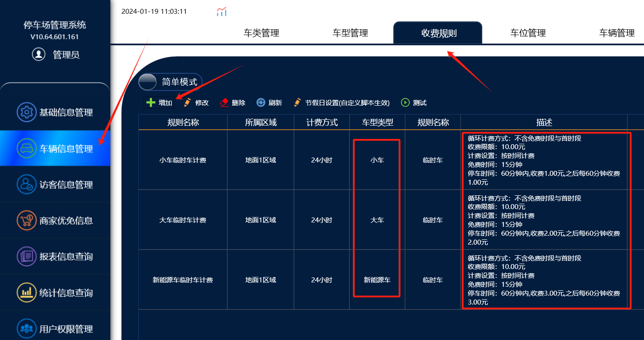644x340 pixels.
Task: Click the report icon for 报表信息查询
Action: click(27, 256)
